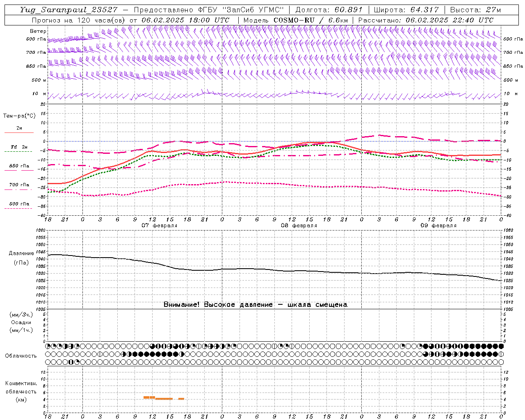
Task: Click the warning Внимание! Высокое давление — шкала смещена
Action: [255, 304]
